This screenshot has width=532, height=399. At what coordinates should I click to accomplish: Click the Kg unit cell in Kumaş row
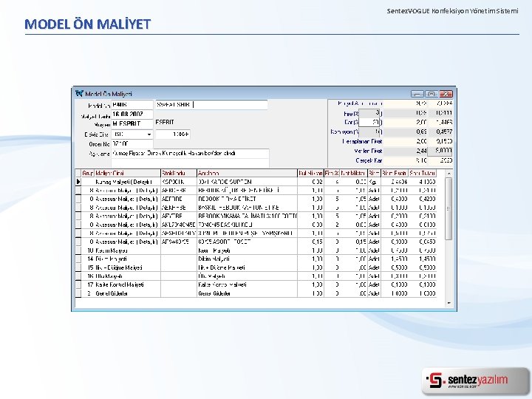point(374,182)
